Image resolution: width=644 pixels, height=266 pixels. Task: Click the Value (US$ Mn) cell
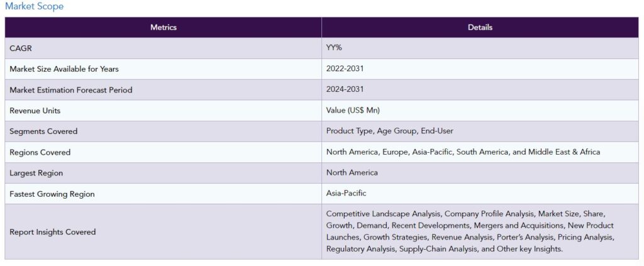[x=353, y=111]
